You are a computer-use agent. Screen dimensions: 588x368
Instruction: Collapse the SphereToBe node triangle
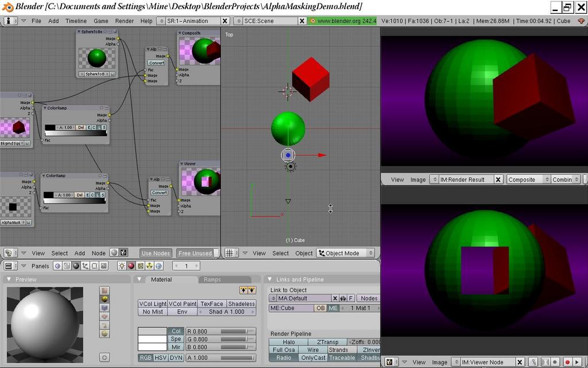[79, 32]
